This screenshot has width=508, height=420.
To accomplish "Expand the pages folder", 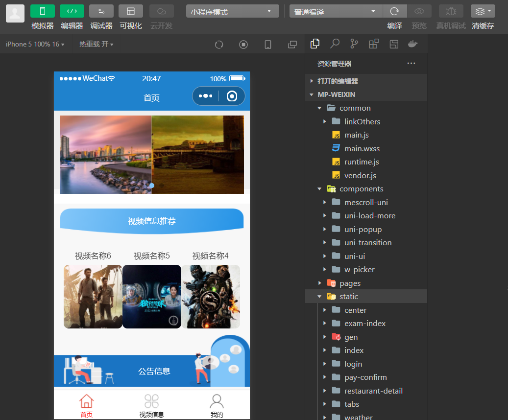I will pos(366,283).
